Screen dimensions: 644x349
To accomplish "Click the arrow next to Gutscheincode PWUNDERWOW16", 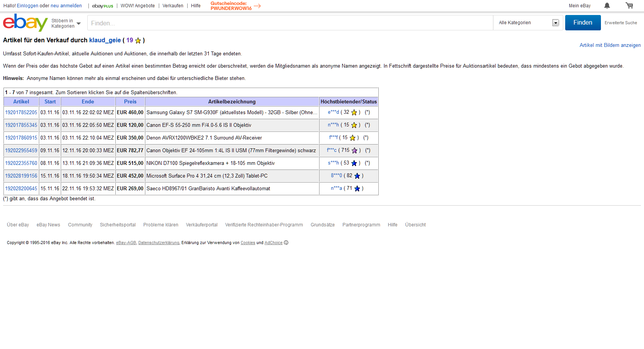I will 257,6.
